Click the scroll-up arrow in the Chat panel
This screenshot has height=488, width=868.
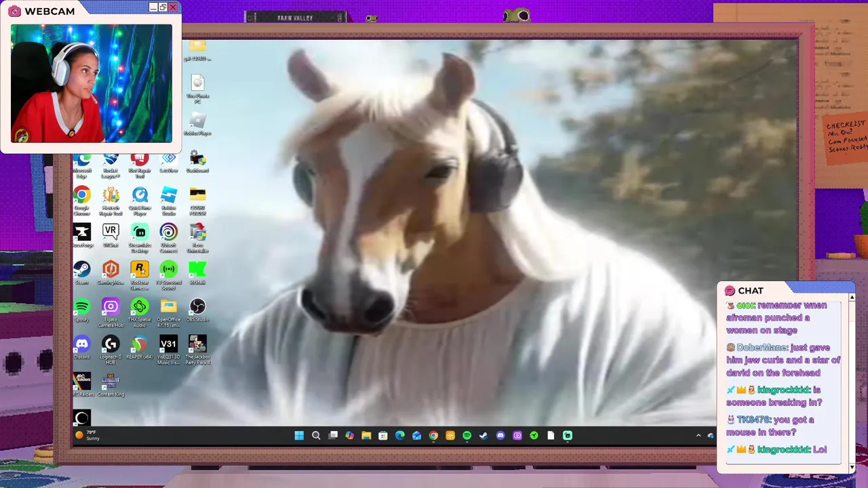pos(852,297)
